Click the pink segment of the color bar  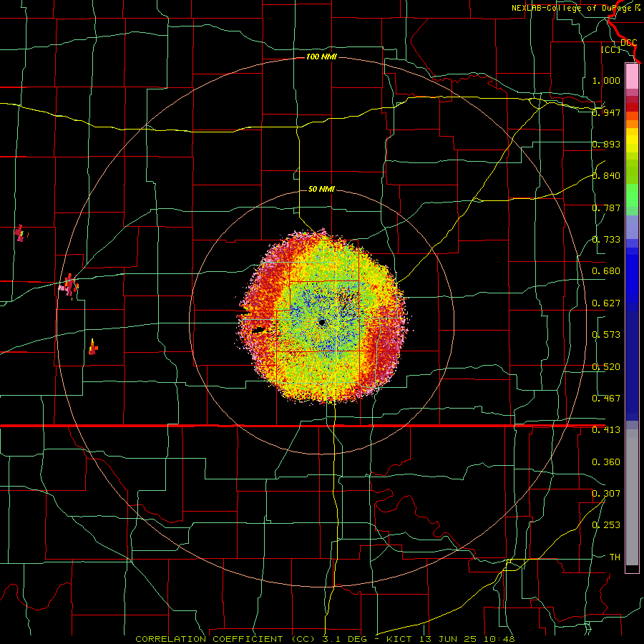click(x=632, y=77)
